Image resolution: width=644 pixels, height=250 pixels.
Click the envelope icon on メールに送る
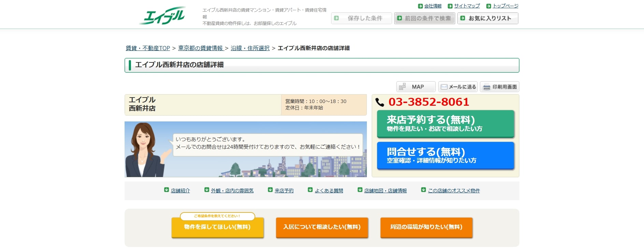click(444, 87)
